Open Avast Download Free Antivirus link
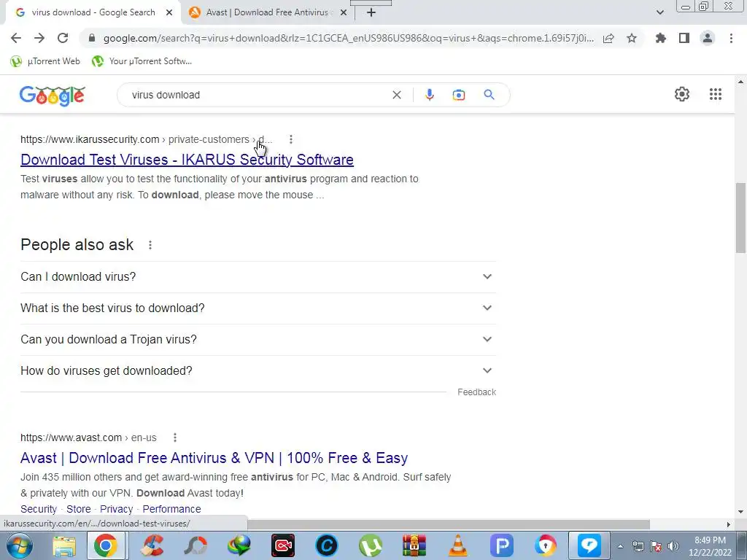Viewport: 747px width, 560px height. point(214,458)
